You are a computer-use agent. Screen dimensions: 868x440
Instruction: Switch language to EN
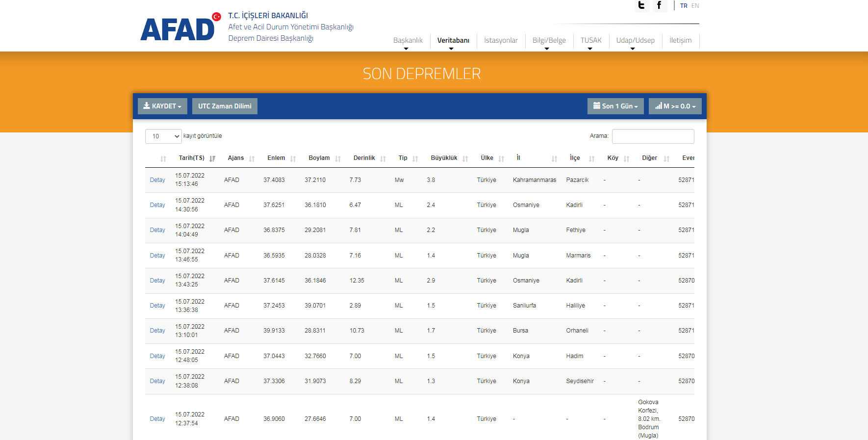point(695,6)
